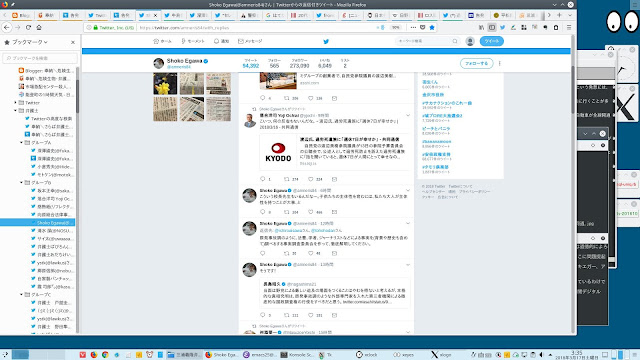
Task: Close the bookmarks sidebar panel
Action: coord(73,42)
